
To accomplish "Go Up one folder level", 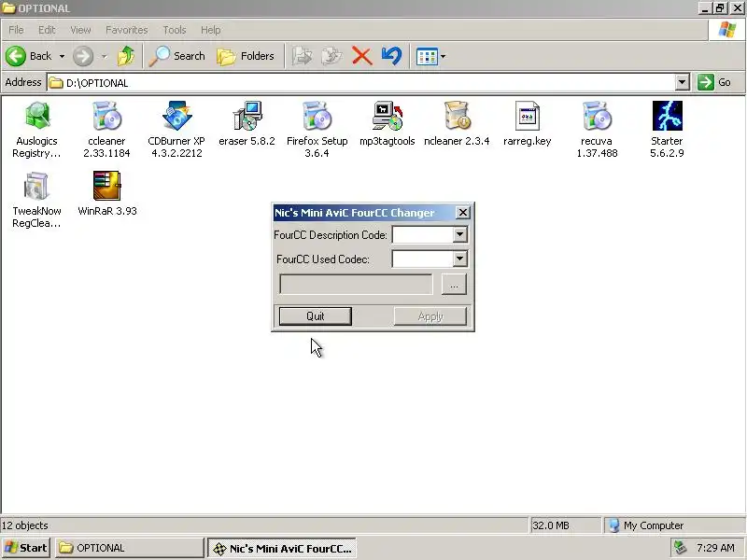I will pos(126,56).
